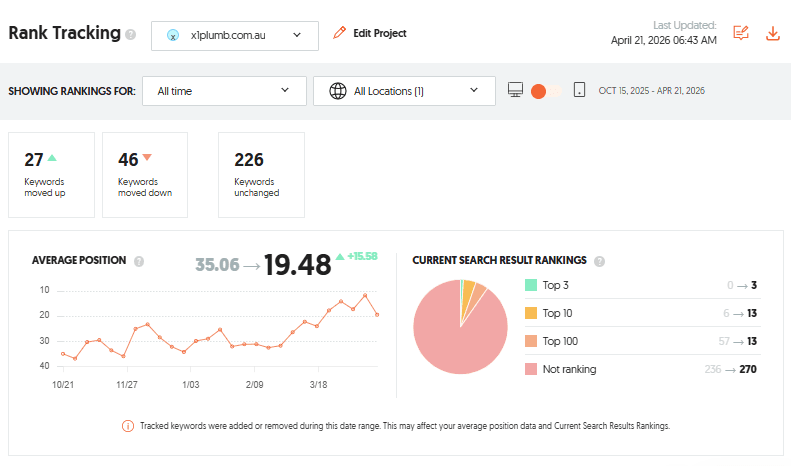Click the pencil icon beside Edit Project

pos(340,33)
